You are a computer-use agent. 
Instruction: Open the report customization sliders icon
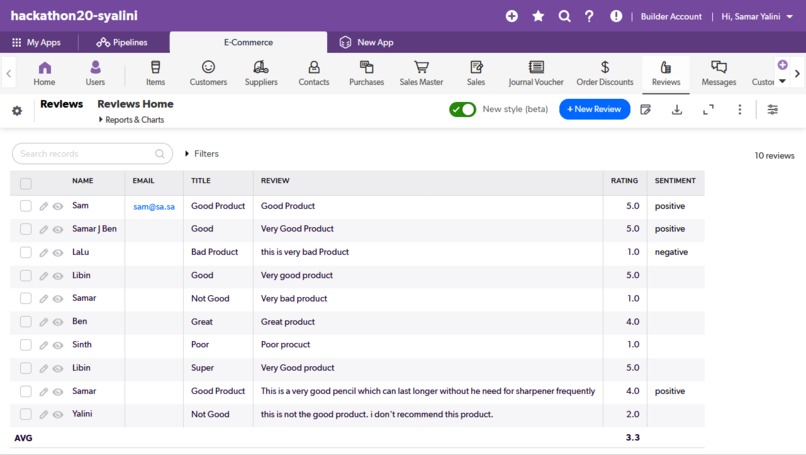(x=773, y=110)
